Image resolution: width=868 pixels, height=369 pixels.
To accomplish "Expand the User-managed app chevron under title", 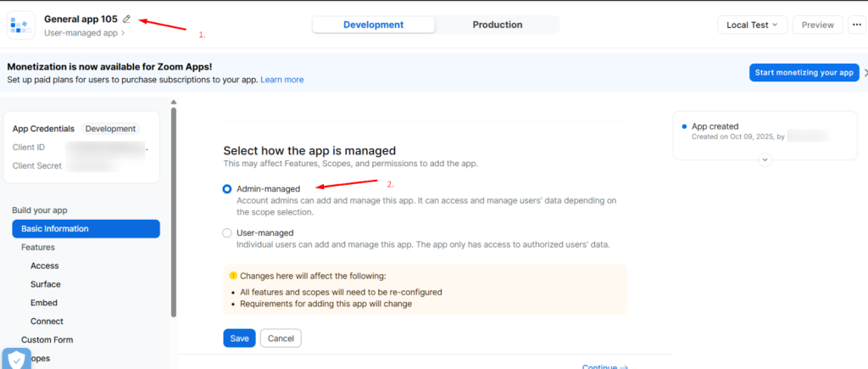I will (123, 33).
